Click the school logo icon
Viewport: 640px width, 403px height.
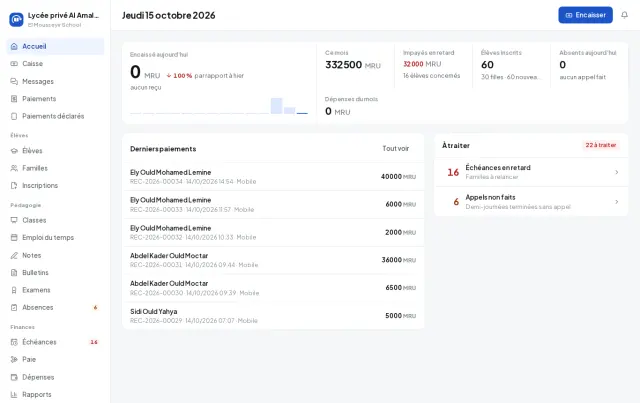(x=16, y=19)
